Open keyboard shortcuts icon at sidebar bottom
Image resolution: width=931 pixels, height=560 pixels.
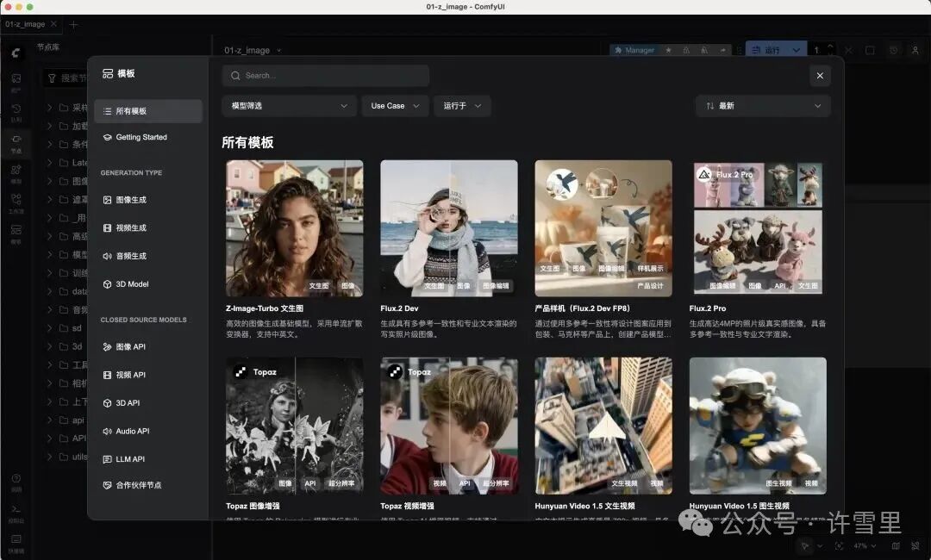click(16, 539)
